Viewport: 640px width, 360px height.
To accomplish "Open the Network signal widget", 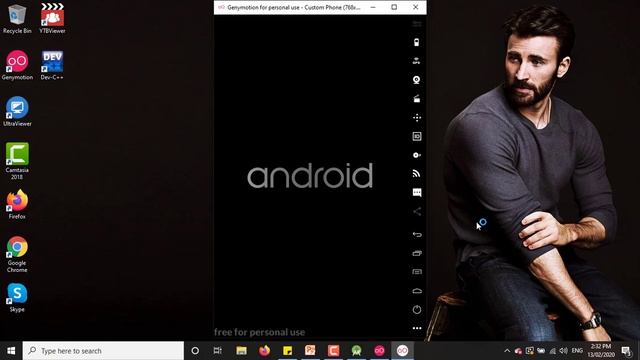I will [x=417, y=174].
